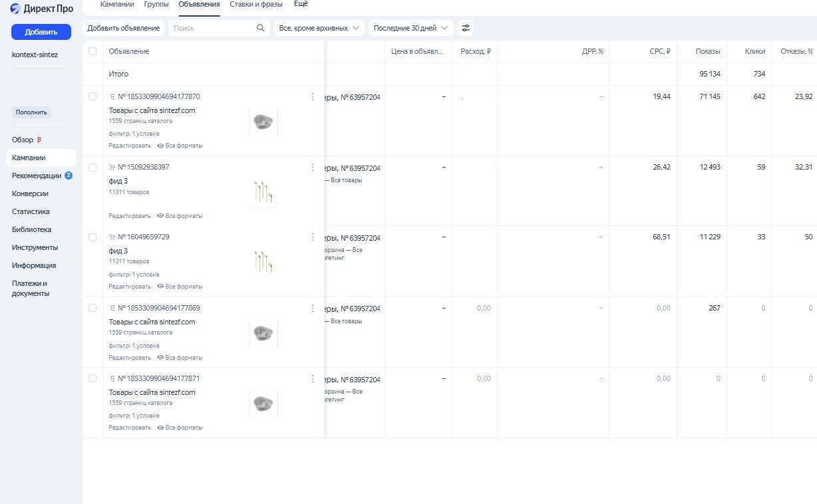Switch to the Группы tab
817x504 pixels.
coord(156,4)
